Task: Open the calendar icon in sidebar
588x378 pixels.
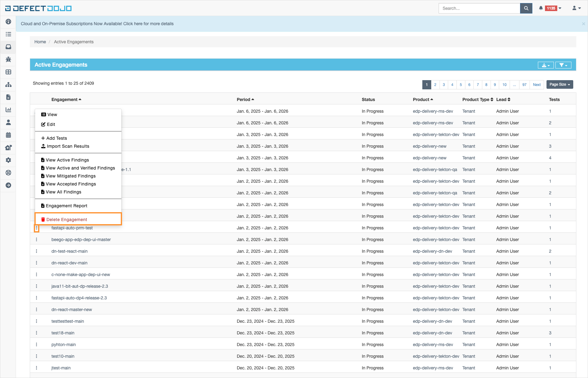Action: coord(8,135)
